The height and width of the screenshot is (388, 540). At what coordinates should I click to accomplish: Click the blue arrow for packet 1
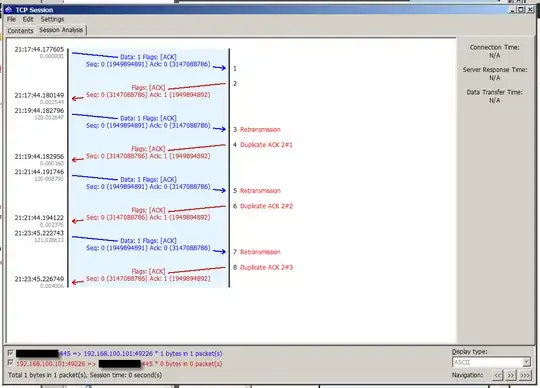point(219,68)
